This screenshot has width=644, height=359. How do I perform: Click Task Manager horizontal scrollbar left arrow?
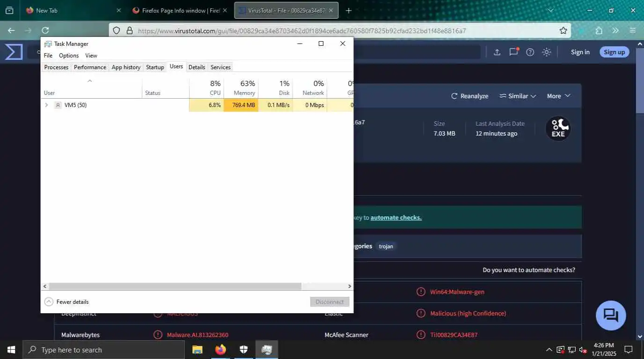click(45, 286)
